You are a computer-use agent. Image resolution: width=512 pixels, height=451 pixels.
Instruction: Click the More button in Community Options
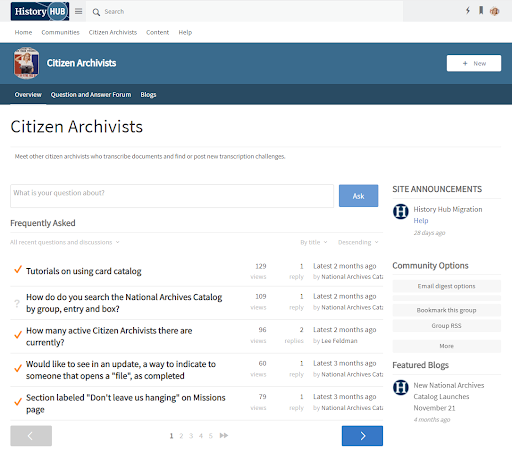[446, 346]
